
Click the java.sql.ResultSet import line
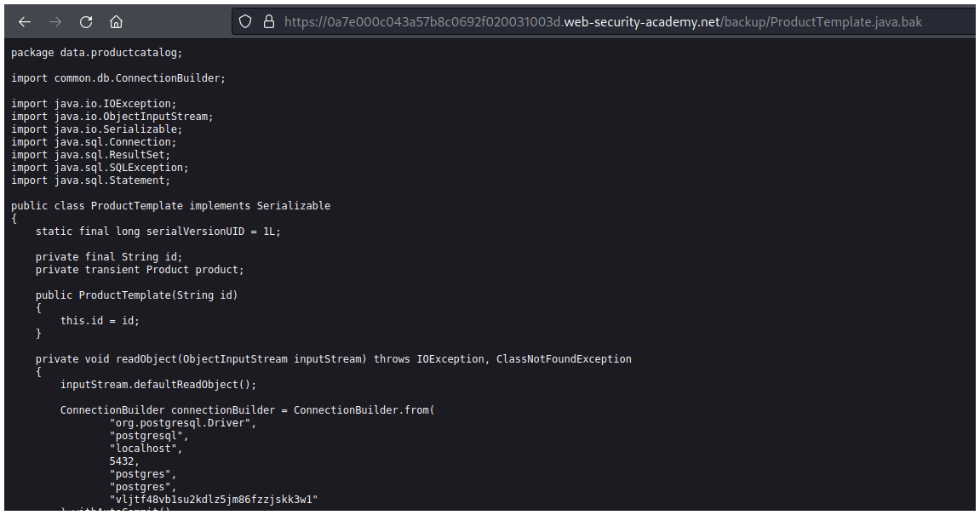[90, 155]
